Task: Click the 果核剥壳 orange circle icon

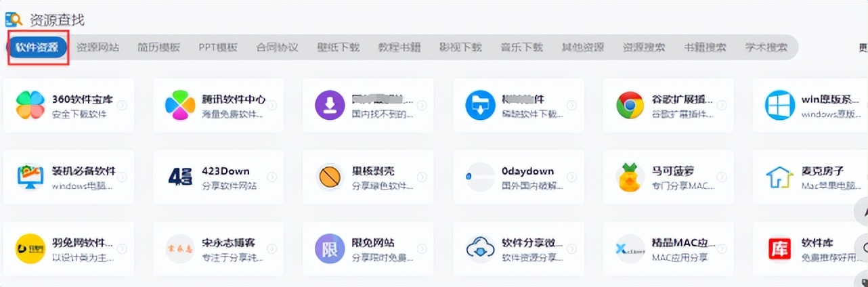Action: tap(330, 177)
